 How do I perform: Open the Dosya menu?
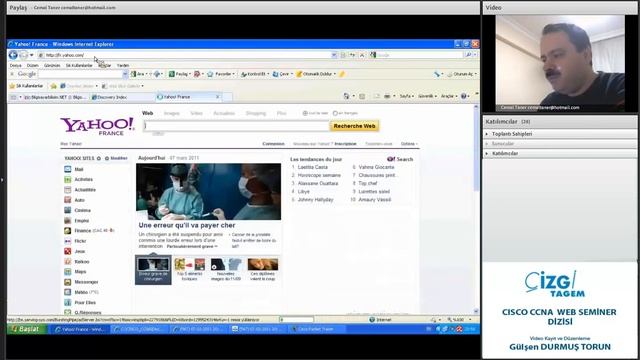tap(16, 65)
